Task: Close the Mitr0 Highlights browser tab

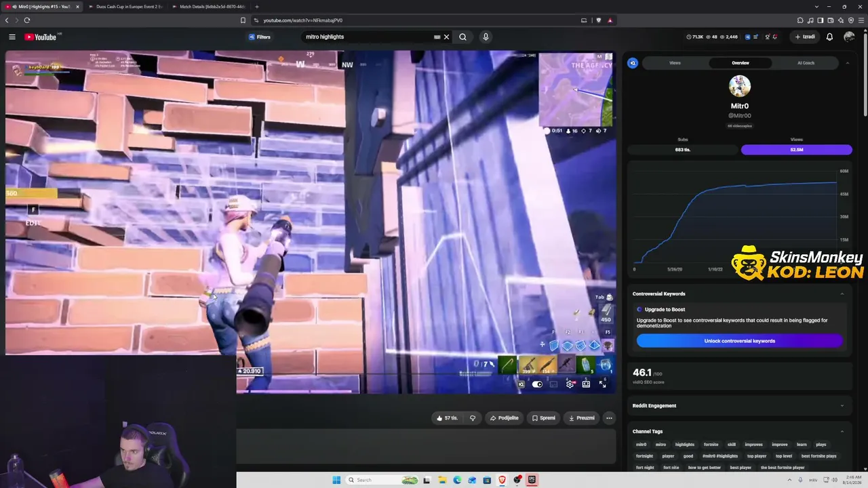Action: [77, 7]
